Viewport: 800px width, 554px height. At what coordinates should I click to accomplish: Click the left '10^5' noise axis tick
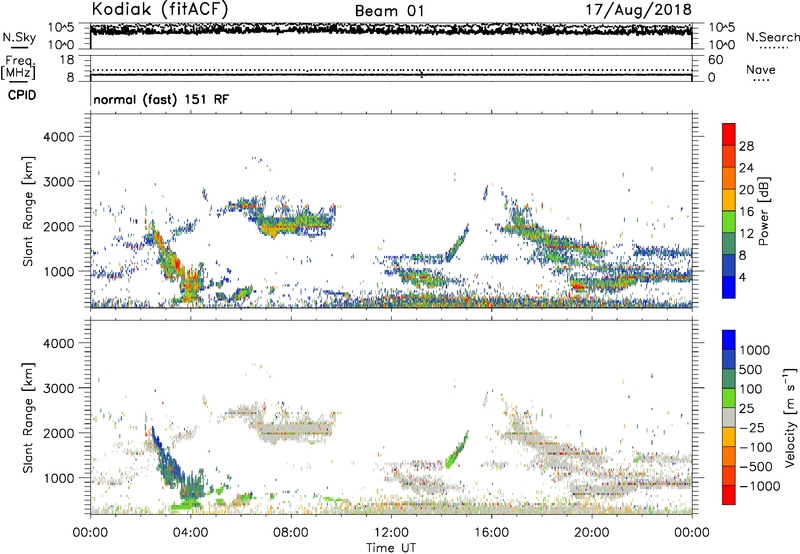pyautogui.click(x=61, y=28)
